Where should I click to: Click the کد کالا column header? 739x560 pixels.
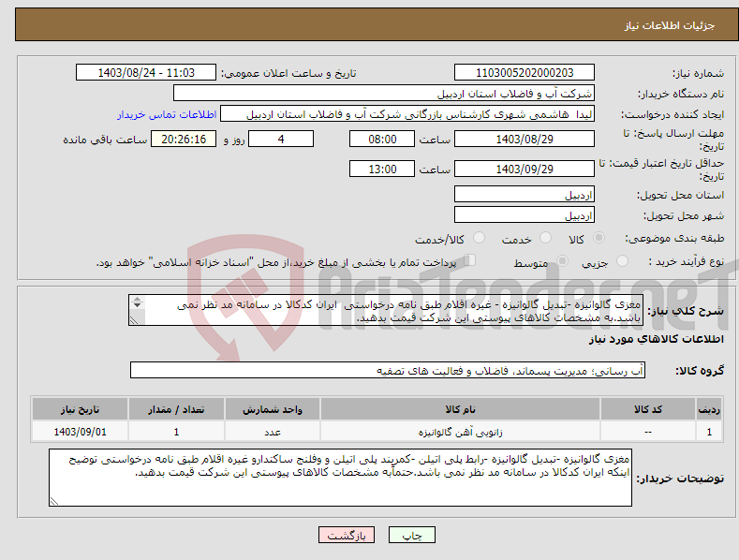[648, 409]
